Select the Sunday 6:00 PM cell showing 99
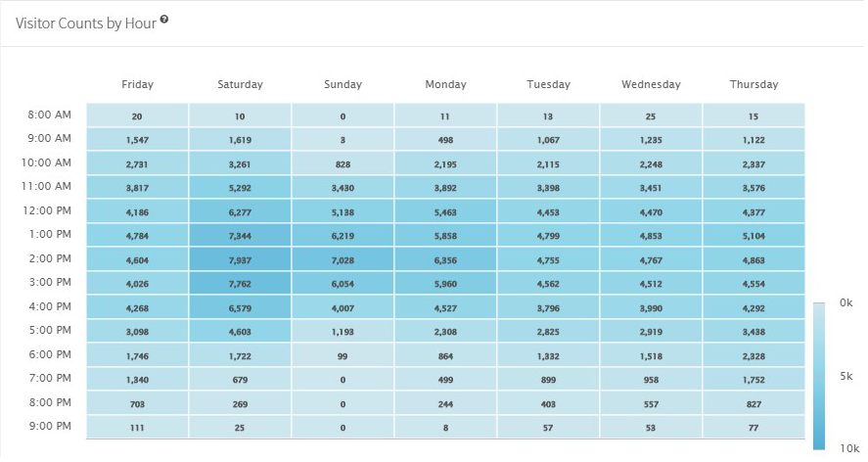868x462 pixels. (343, 355)
